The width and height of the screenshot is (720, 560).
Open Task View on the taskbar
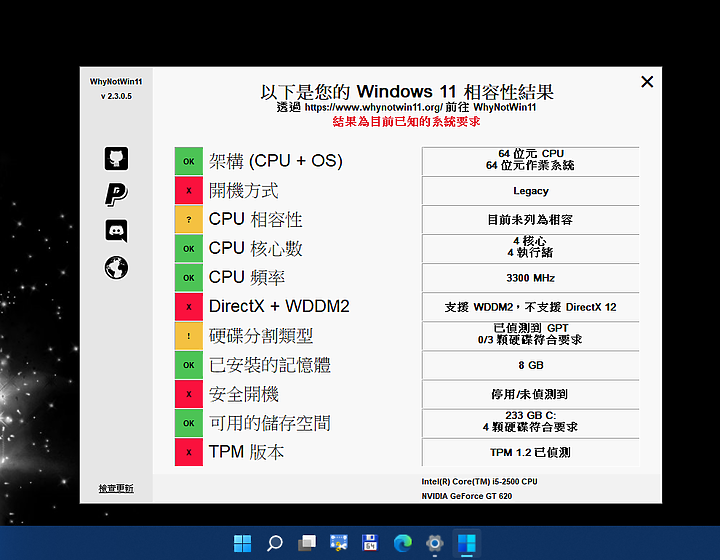tap(307, 543)
